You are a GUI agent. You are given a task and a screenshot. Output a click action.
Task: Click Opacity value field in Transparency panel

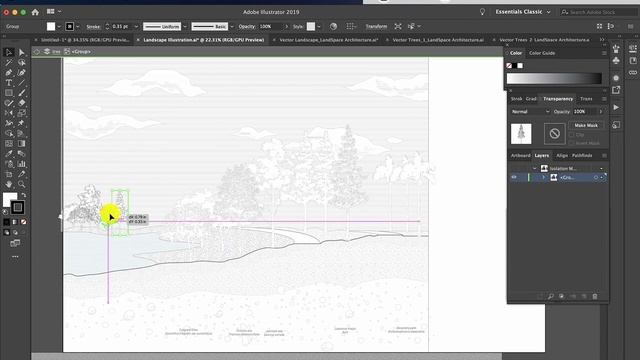coord(584,111)
